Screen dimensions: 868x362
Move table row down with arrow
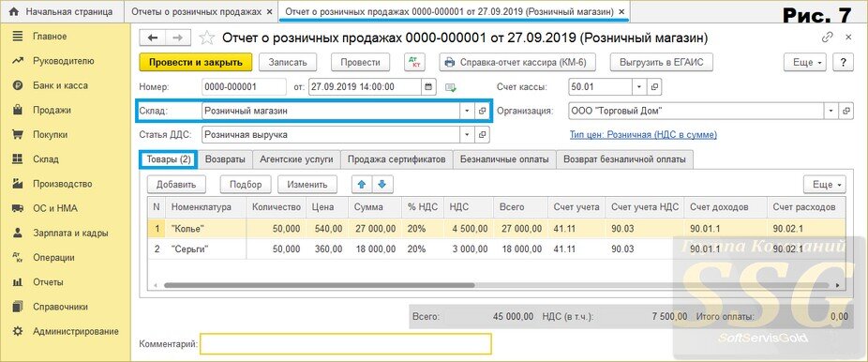click(x=382, y=185)
